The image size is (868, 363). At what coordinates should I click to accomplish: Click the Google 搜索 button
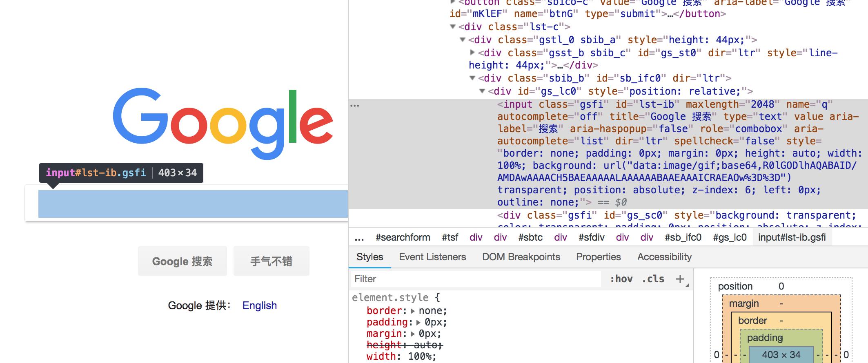point(182,261)
